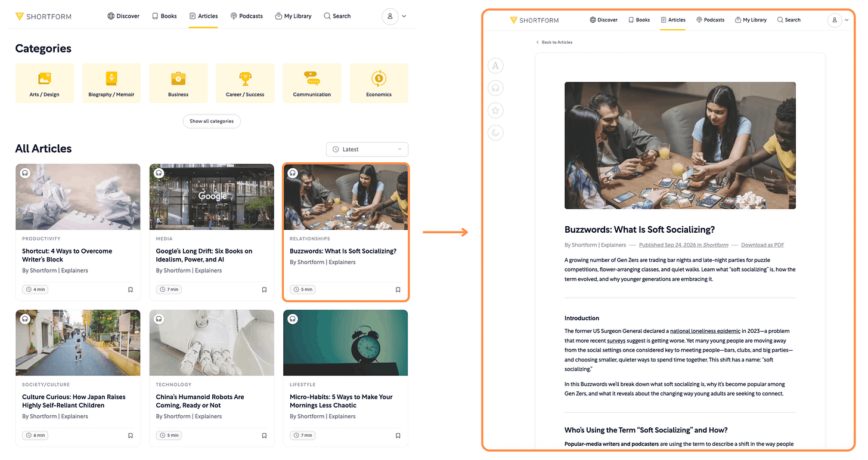Open the Economics category tile
The width and height of the screenshot is (868, 460).
point(379,83)
